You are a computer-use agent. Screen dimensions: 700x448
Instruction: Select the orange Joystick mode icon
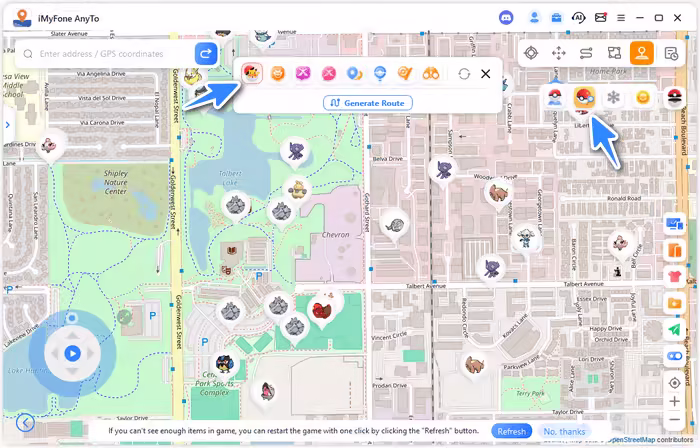pyautogui.click(x=642, y=53)
